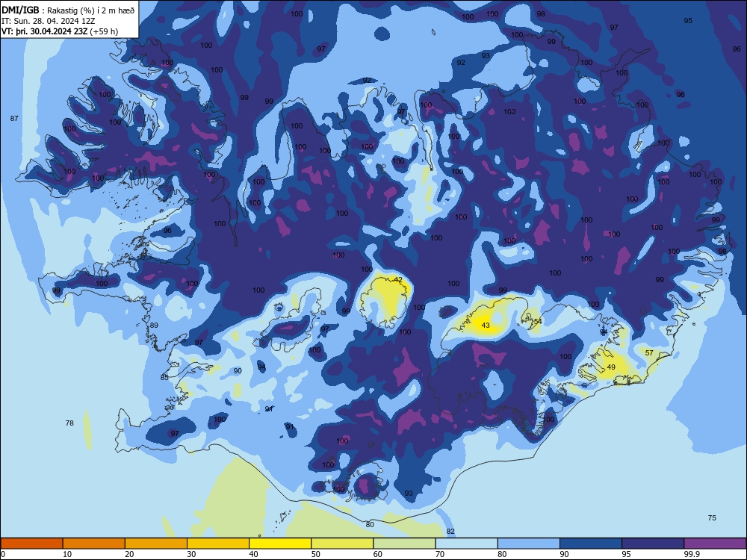Click the purple legend swatch above 99.9
Image resolution: width=747 pixels, height=560 pixels.
(715, 544)
